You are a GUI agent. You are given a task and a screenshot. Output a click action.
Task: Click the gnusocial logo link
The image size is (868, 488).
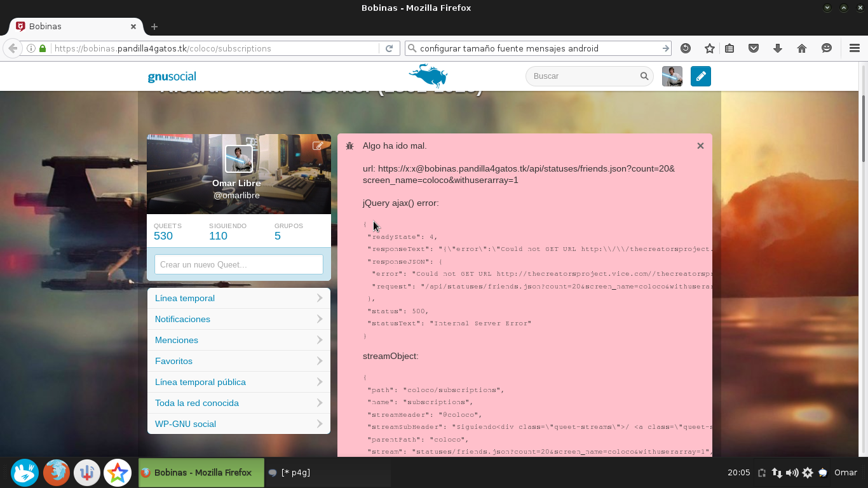click(x=172, y=77)
